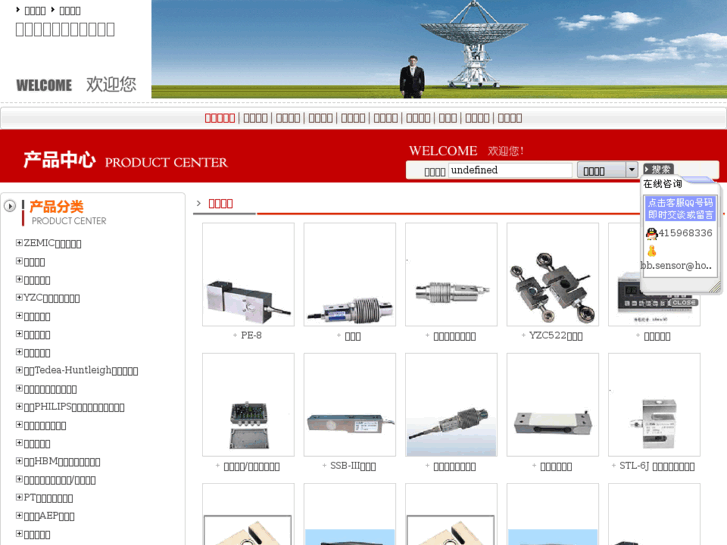The height and width of the screenshot is (545, 727).
Task: Click the satellite dish banner image
Action: [439, 49]
